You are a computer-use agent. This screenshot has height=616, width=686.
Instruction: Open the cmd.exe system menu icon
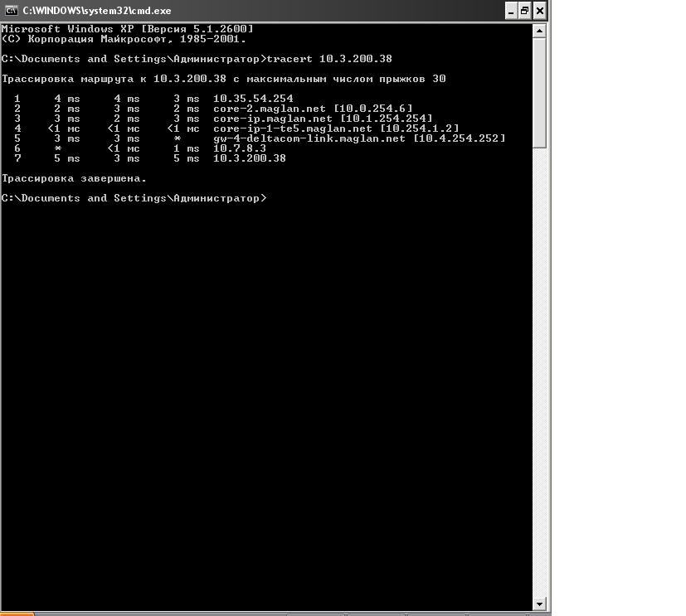pos(12,10)
